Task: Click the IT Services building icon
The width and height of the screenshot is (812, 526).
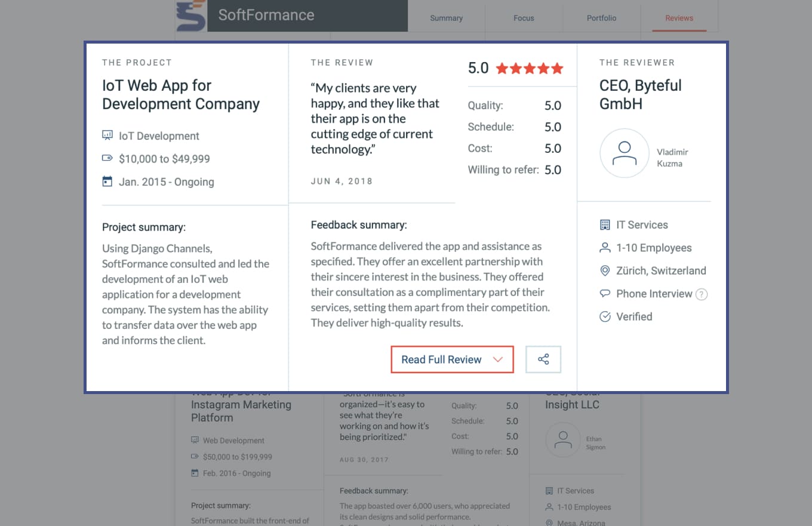Action: click(x=605, y=225)
